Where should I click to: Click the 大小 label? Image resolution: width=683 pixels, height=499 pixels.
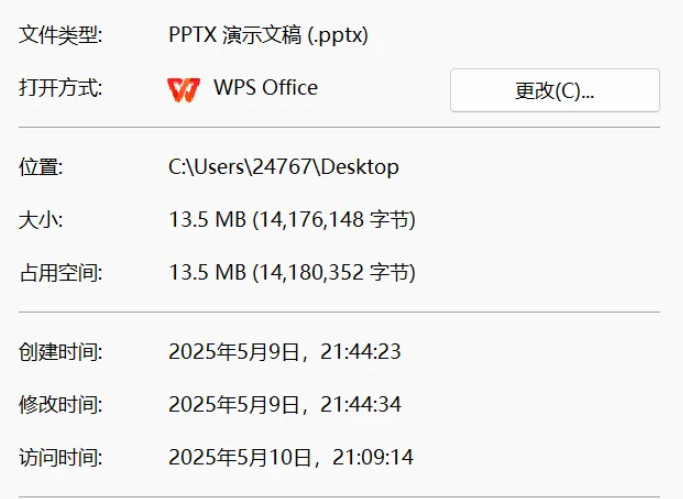pos(41,220)
